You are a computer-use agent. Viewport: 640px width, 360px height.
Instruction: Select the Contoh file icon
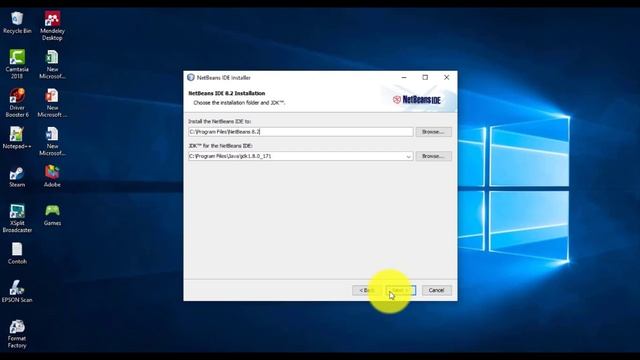17,253
